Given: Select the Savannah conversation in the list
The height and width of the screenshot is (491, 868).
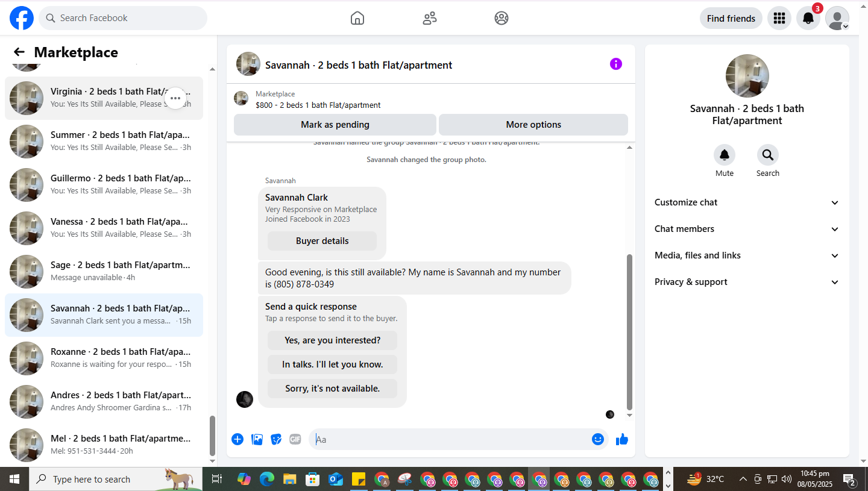Looking at the screenshot, I should coord(104,315).
